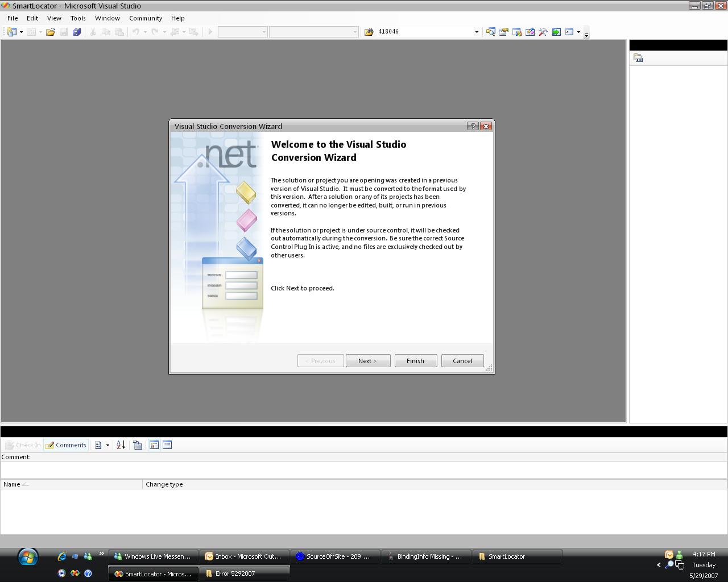Toggle the highlighted flat view icon
Screen dimensions: 728x582
[x=154, y=445]
